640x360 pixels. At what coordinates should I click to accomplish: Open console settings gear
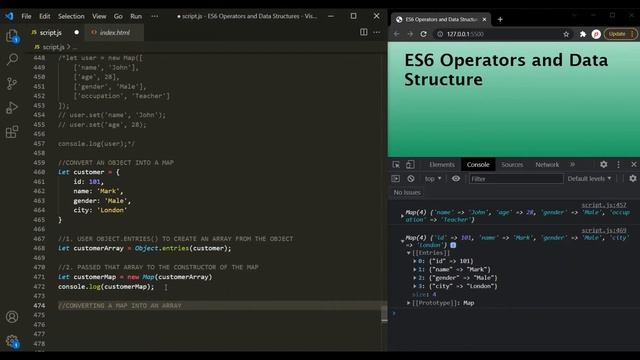pos(633,179)
